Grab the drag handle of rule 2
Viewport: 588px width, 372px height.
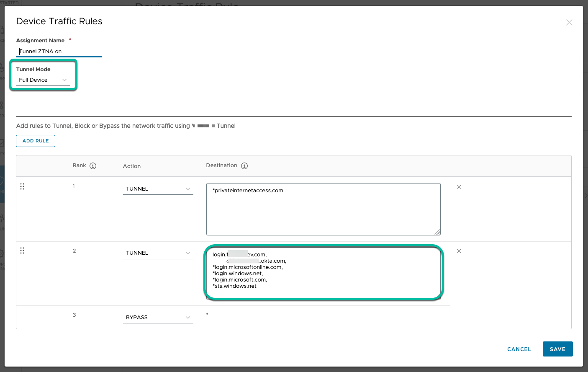(x=22, y=251)
